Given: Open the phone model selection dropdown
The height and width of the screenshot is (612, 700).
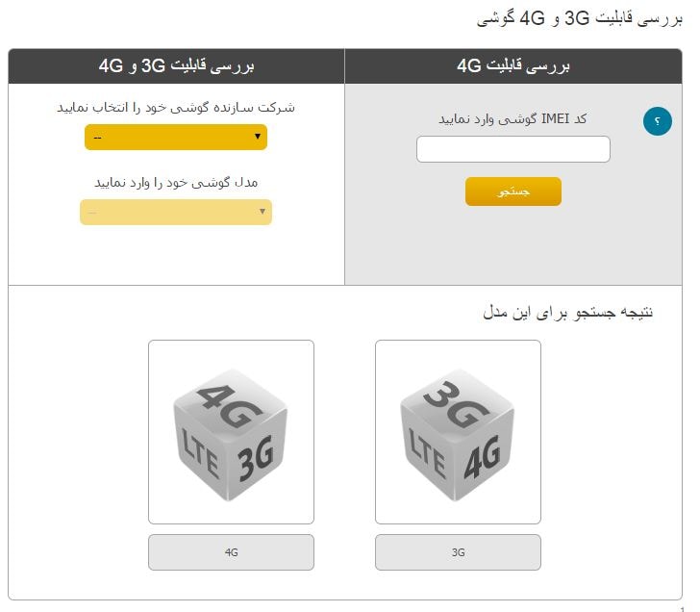Looking at the screenshot, I should [x=176, y=212].
